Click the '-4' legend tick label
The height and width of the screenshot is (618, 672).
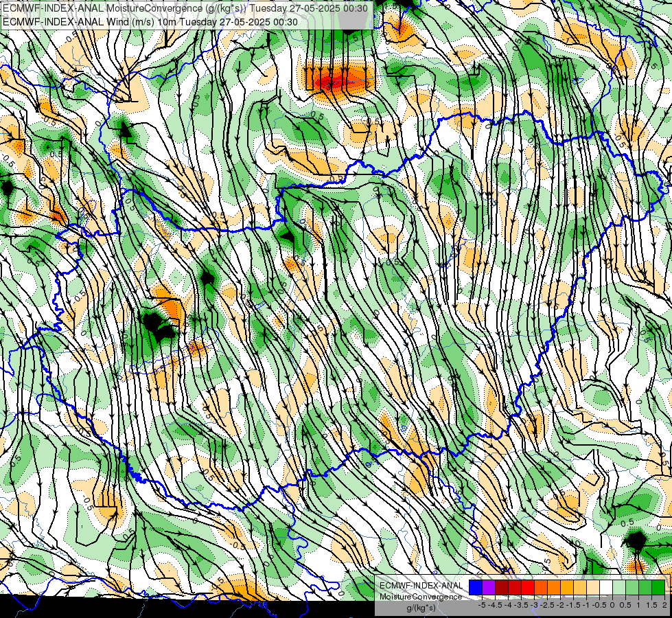tap(508, 605)
